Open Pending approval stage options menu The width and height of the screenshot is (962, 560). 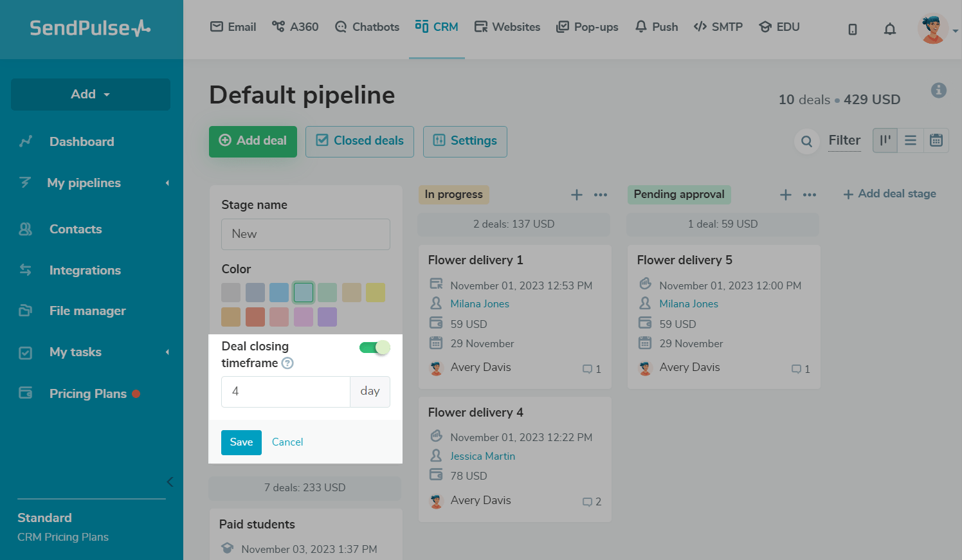[810, 195]
